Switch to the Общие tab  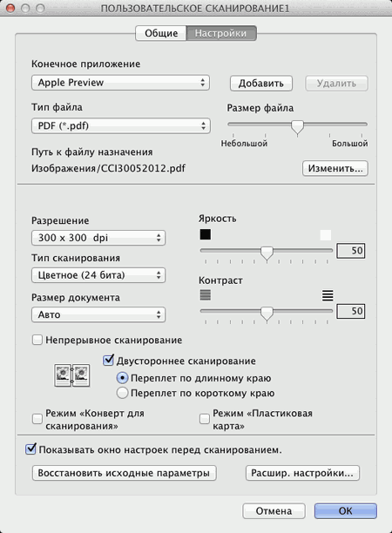pos(161,33)
